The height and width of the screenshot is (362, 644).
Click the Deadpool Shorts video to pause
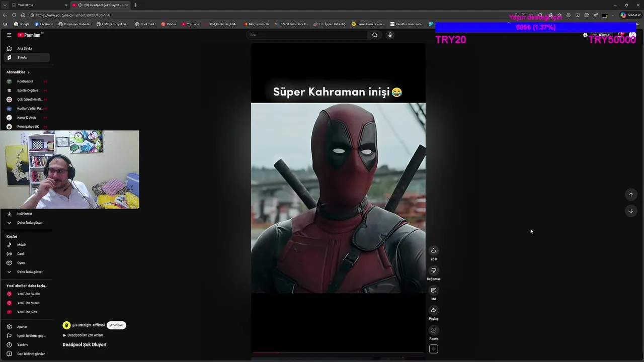click(x=338, y=198)
